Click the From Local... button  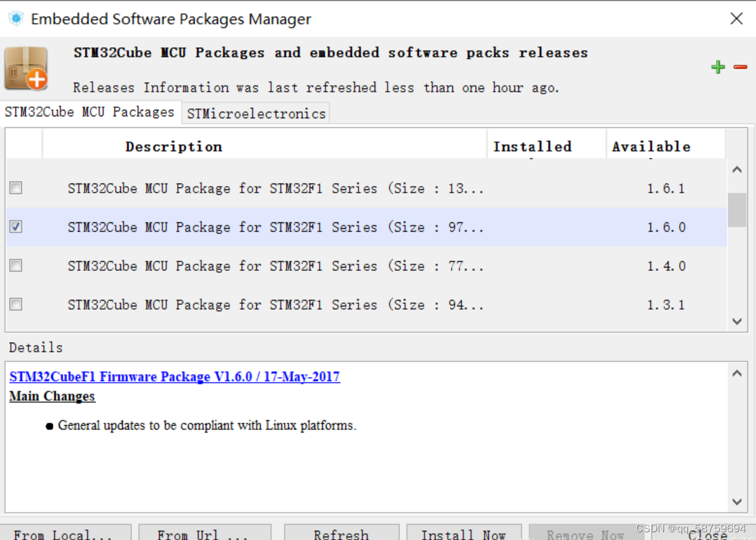65,533
